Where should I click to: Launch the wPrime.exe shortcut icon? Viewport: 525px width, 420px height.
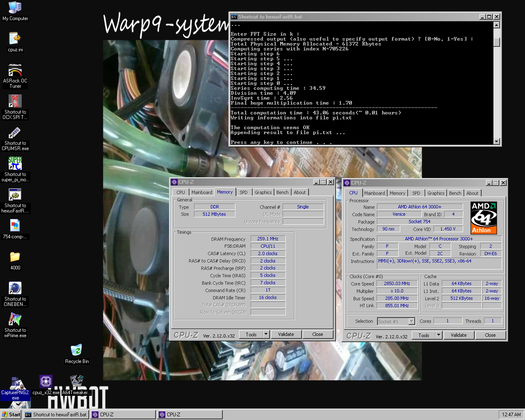point(15,320)
